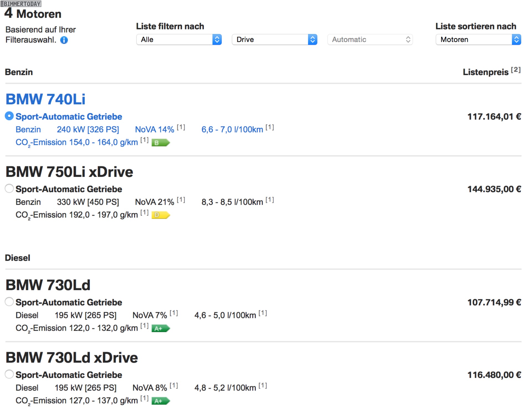This screenshot has height=411, width=532.
Task: Open the Automatic transmission dropdown
Action: click(x=370, y=40)
